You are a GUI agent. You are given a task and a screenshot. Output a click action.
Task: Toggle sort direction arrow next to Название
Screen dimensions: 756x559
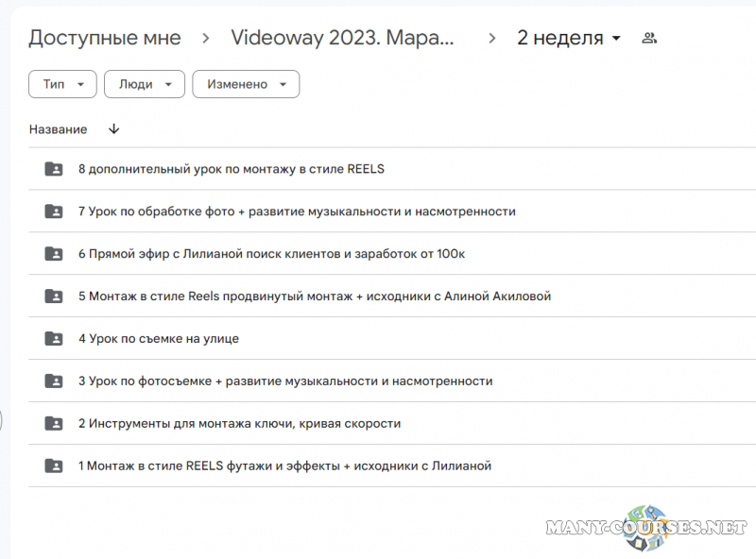point(114,129)
